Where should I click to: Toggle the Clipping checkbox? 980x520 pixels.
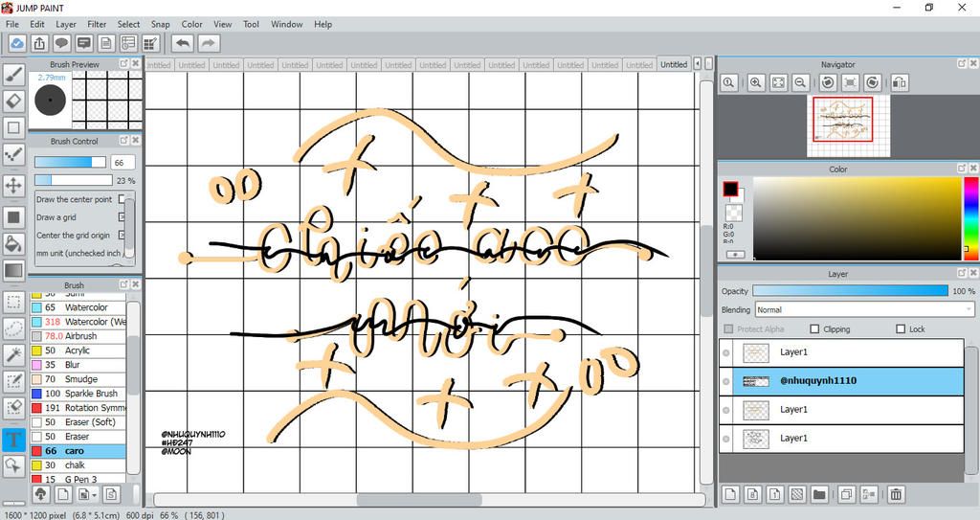pos(814,328)
